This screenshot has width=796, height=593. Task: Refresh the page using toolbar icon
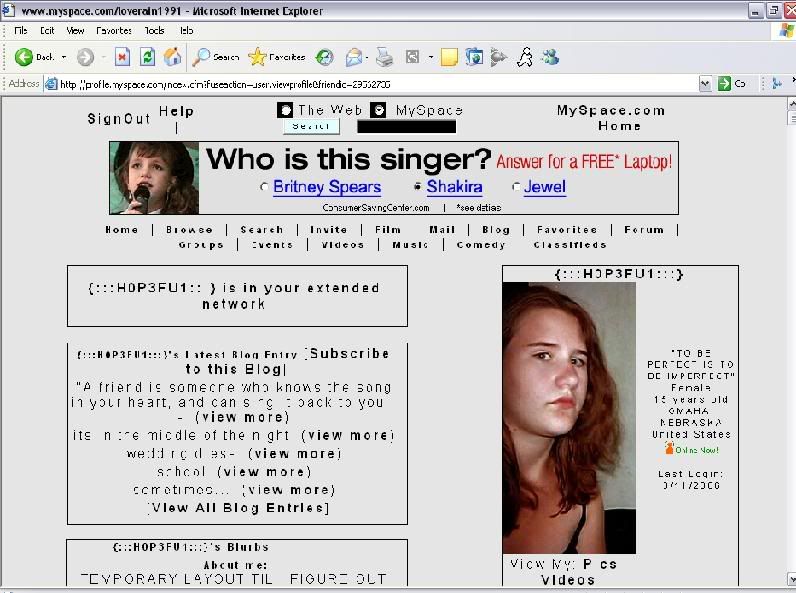click(x=147, y=57)
